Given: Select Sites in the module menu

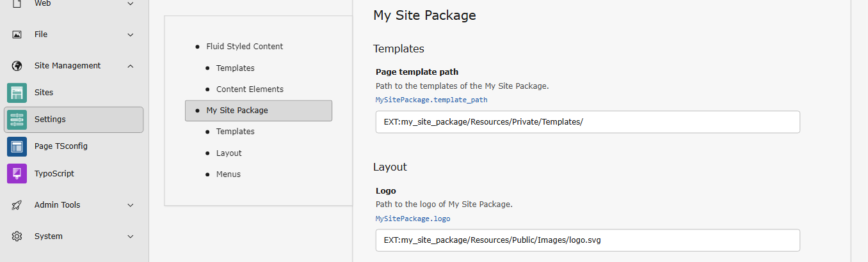Looking at the screenshot, I should click(74, 93).
